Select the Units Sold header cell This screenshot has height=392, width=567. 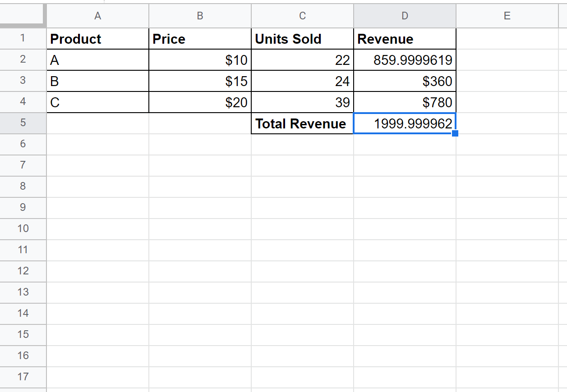tap(302, 39)
